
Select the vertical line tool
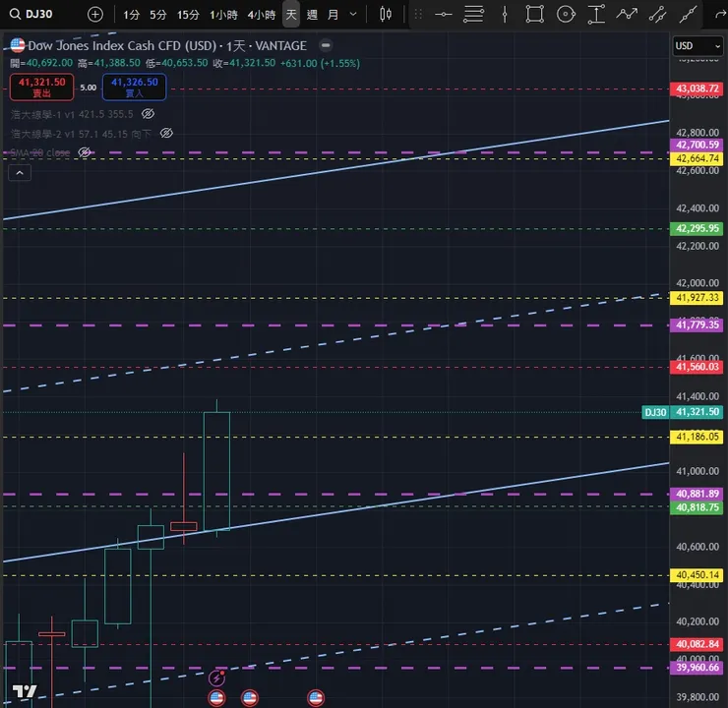pos(505,15)
